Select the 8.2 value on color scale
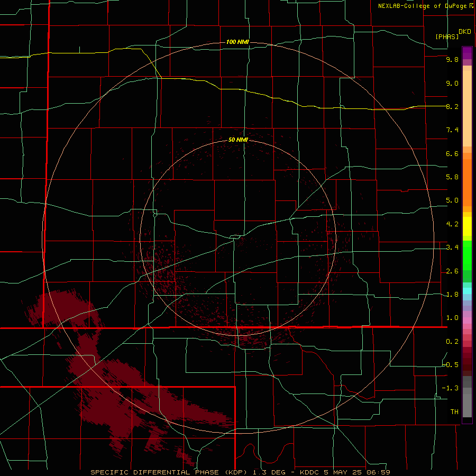The width and height of the screenshot is (476, 476). (x=452, y=106)
